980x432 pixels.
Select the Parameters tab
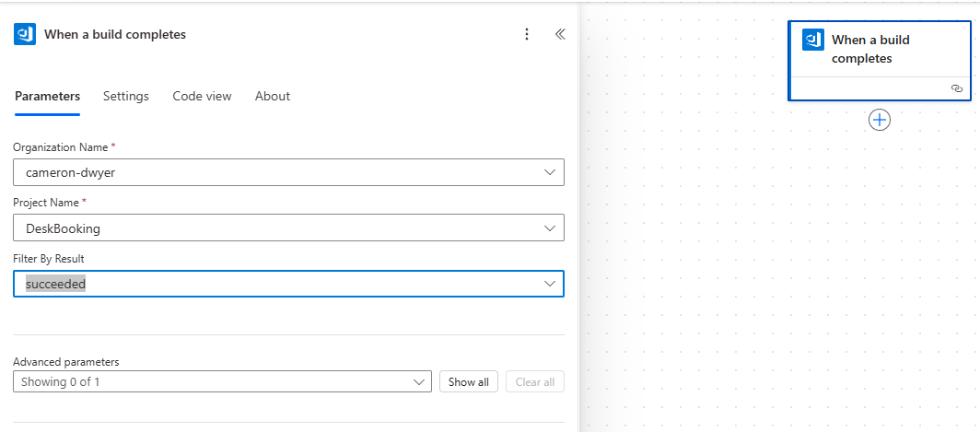click(x=47, y=96)
